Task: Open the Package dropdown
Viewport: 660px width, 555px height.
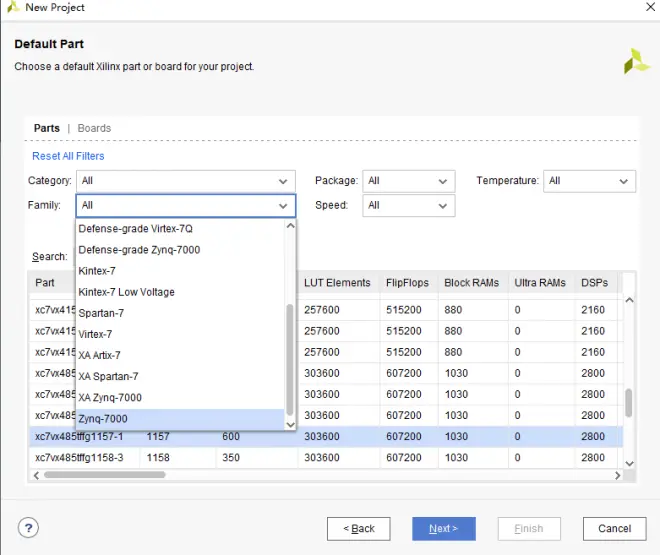Action: click(409, 181)
